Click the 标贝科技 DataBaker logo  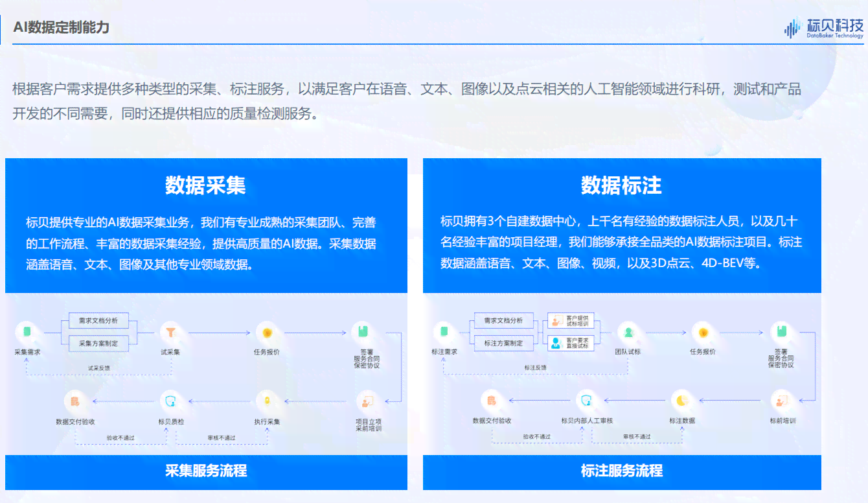tap(824, 28)
